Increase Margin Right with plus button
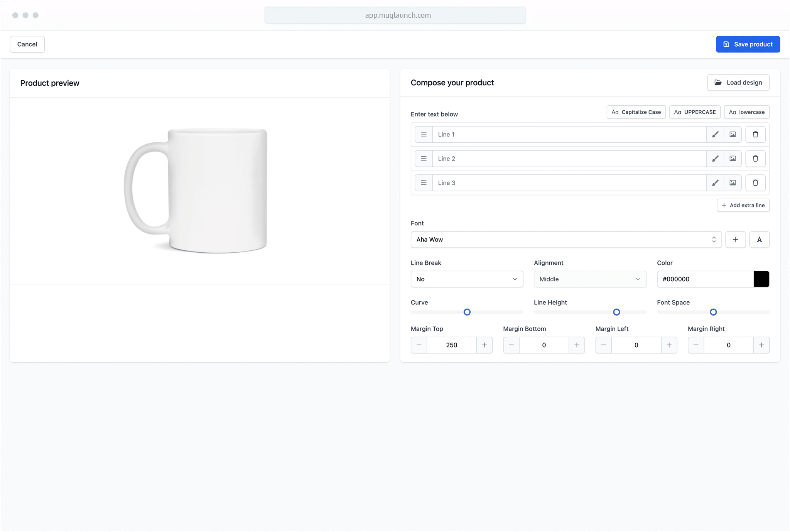The height and width of the screenshot is (532, 790). click(x=761, y=345)
